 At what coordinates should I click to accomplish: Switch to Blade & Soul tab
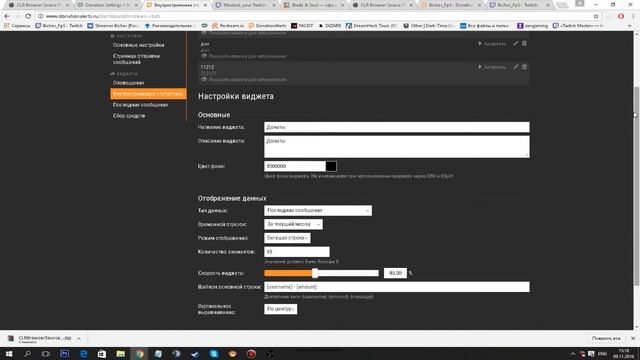(x=313, y=5)
